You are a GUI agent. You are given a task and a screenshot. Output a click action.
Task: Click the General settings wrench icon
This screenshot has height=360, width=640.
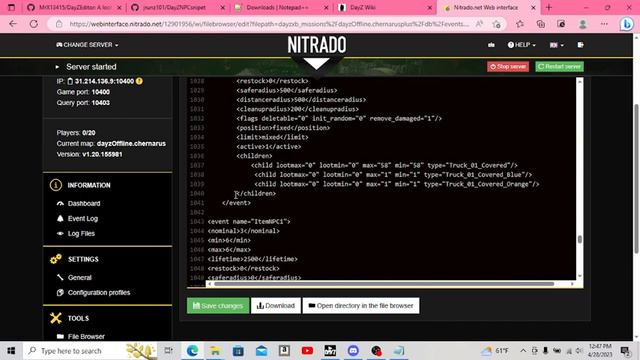60,278
